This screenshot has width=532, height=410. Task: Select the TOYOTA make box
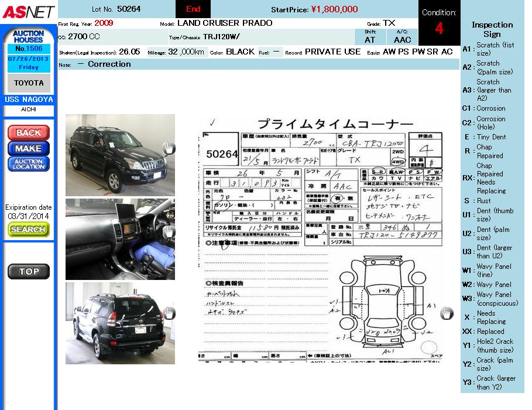(29, 83)
